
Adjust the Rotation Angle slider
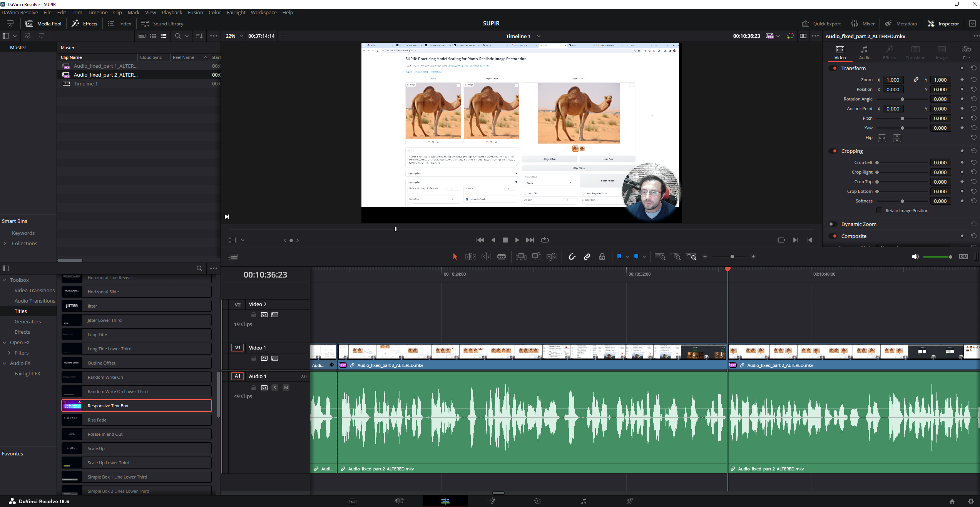pyautogui.click(x=902, y=99)
